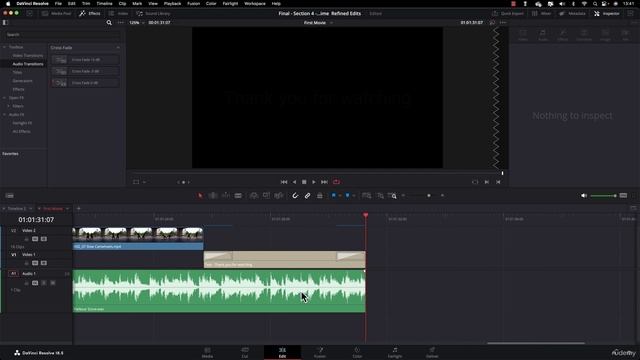Click the blue Flag icon
This screenshot has height=360, width=640.
click(333, 196)
